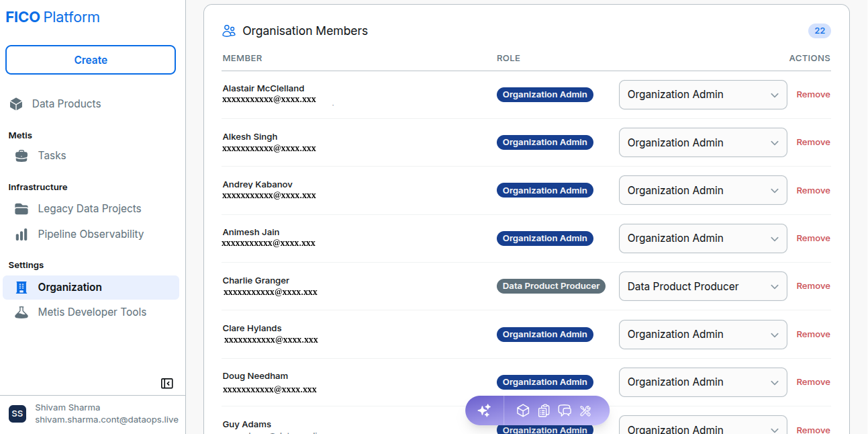This screenshot has height=434, width=868.
Task: Select the member name Doug Needham
Action: coord(255,376)
